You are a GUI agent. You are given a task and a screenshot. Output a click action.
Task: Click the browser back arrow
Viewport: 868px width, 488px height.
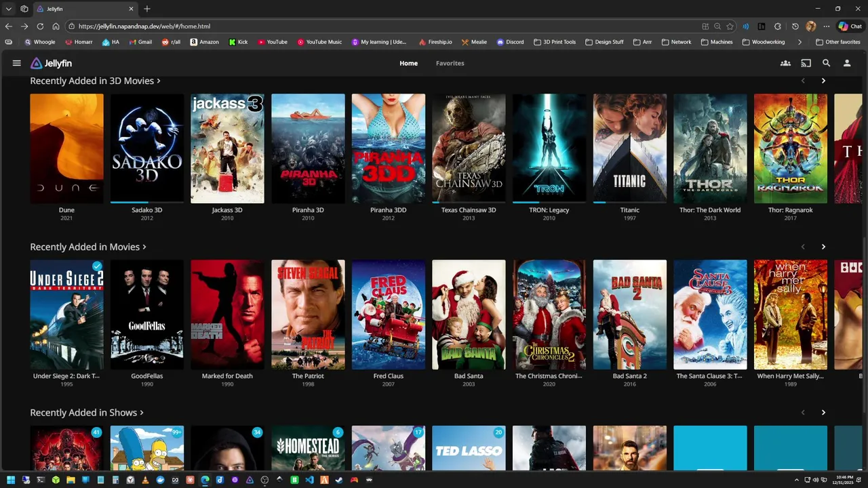8,26
